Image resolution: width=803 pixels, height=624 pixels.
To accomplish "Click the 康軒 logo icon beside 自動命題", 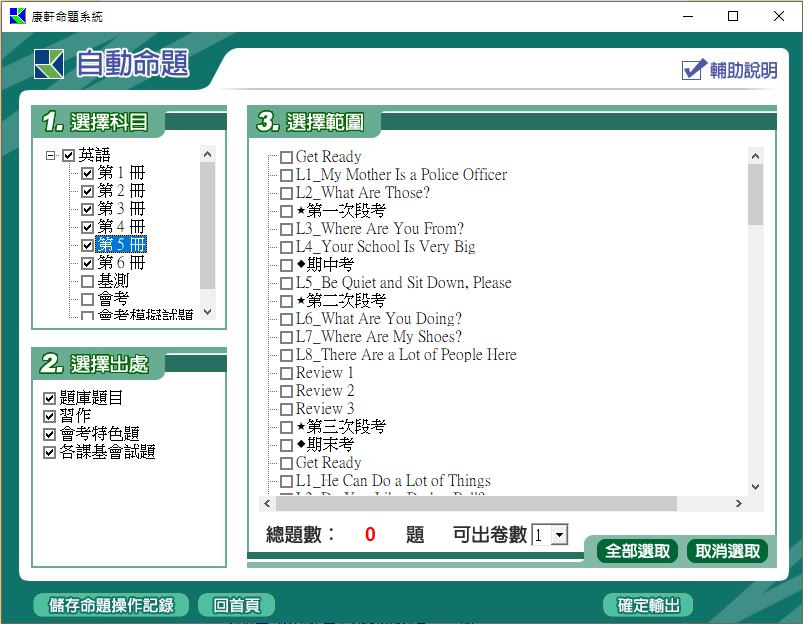I will 49,64.
